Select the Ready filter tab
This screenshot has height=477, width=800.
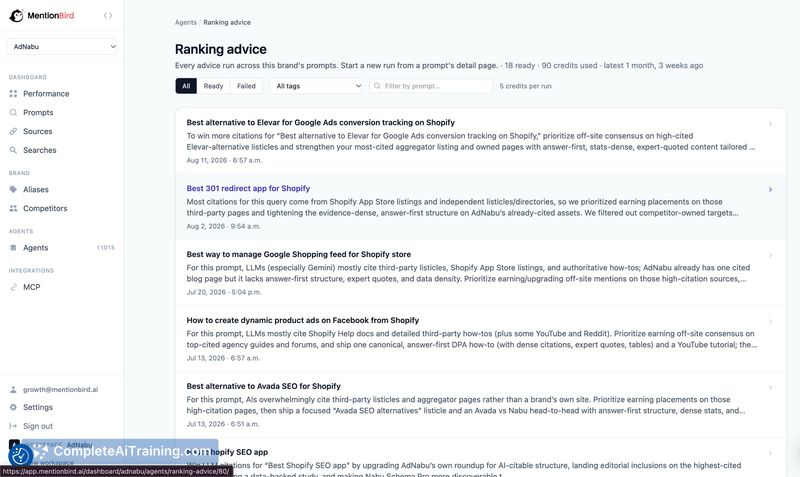coord(213,86)
